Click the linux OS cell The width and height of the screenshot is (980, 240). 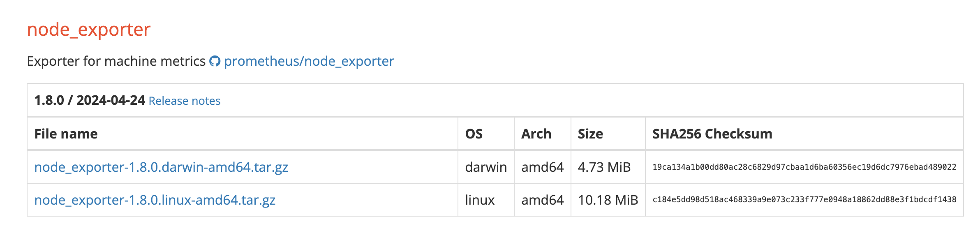(x=480, y=200)
